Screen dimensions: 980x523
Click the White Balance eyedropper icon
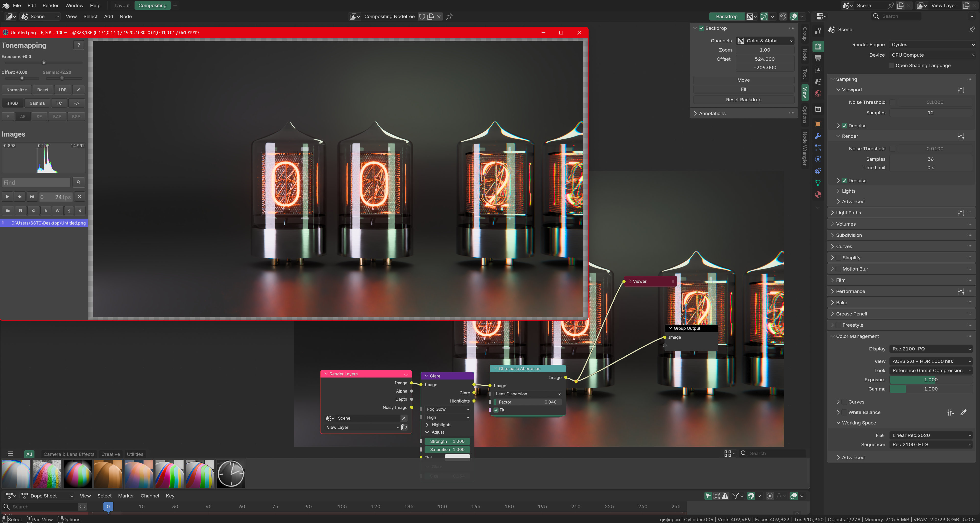click(x=963, y=412)
